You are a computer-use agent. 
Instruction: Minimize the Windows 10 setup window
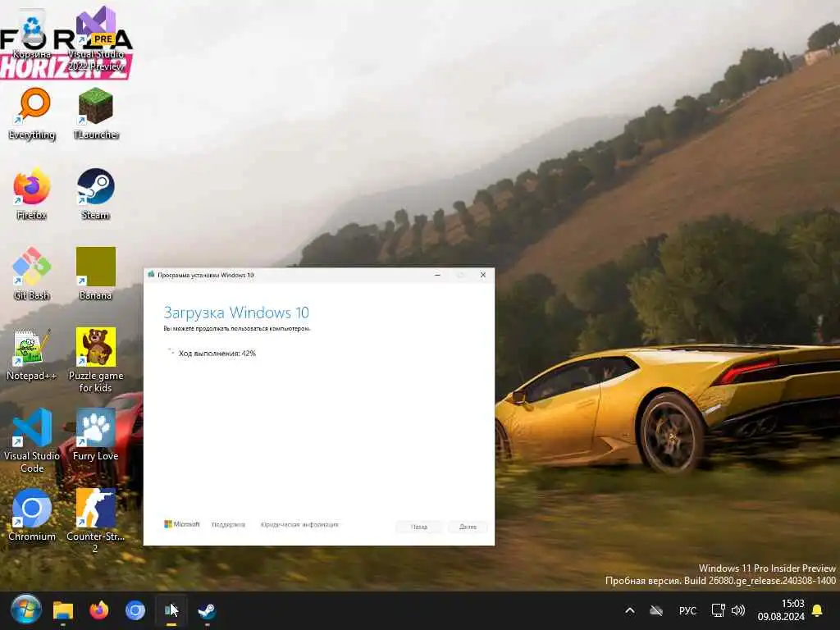coord(438,275)
